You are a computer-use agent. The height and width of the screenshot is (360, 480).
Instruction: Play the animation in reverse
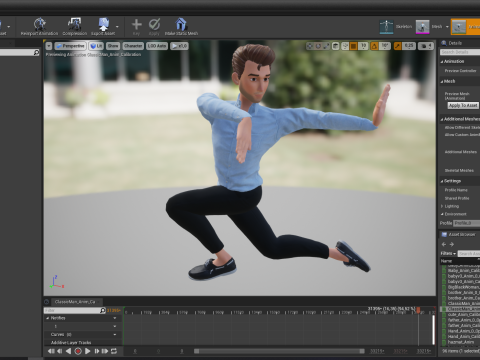tap(68, 351)
